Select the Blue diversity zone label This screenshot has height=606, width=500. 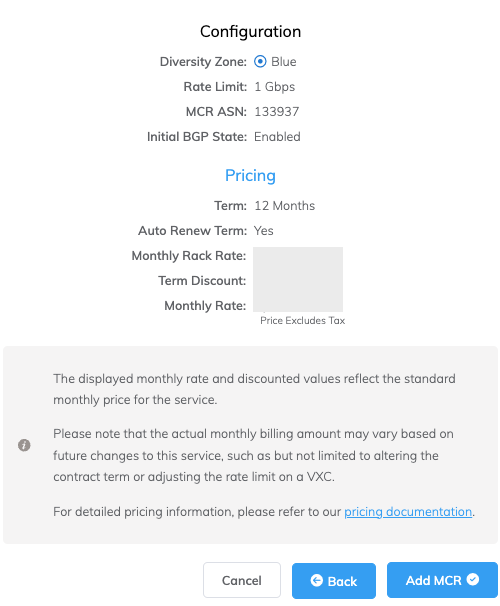tap(284, 62)
